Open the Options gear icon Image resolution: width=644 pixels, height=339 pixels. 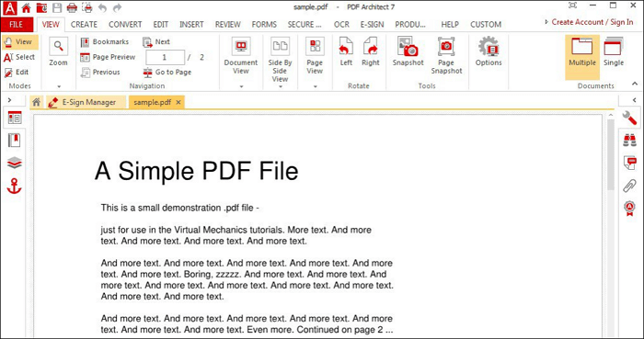[489, 47]
